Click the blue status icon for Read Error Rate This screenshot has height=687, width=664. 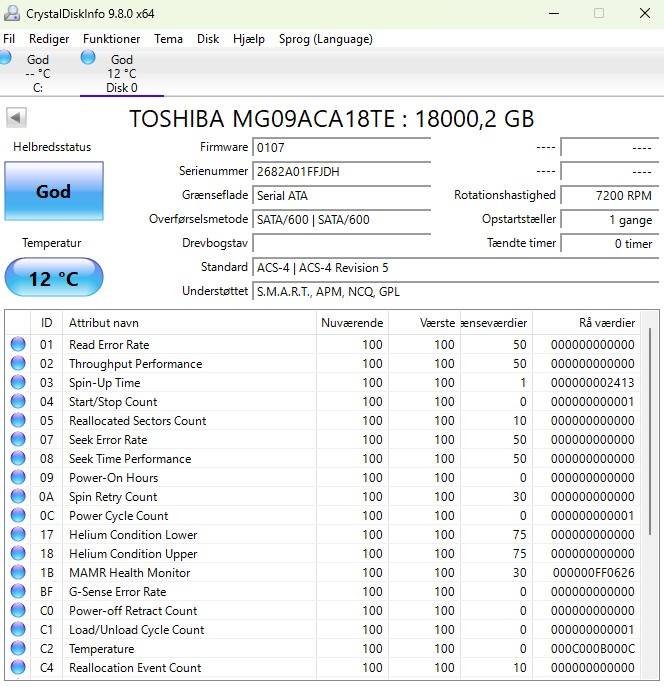coord(18,345)
